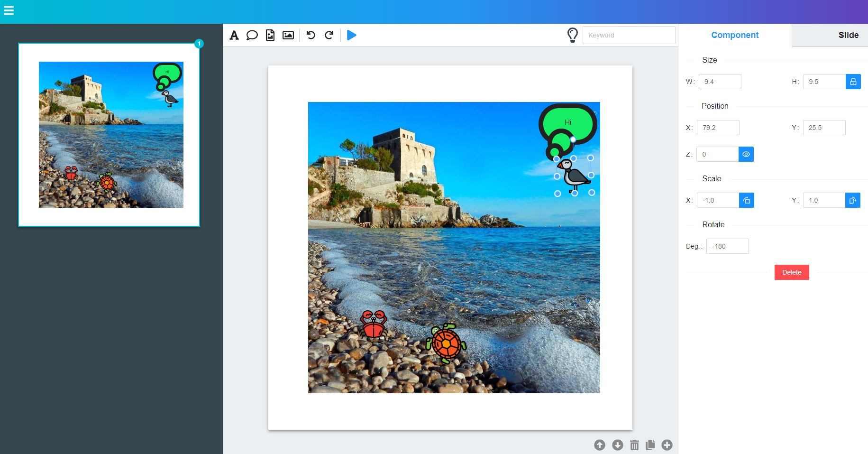868x454 pixels.
Task: Toggle horizontal flip on Scale X
Action: click(x=746, y=200)
